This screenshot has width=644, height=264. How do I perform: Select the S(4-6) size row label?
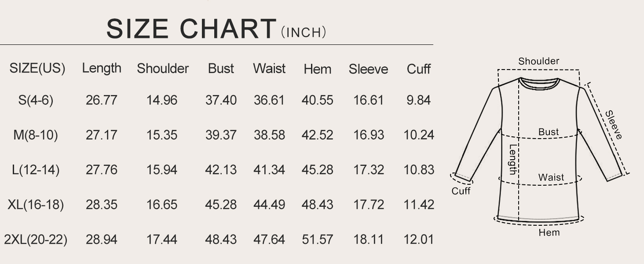pos(36,100)
